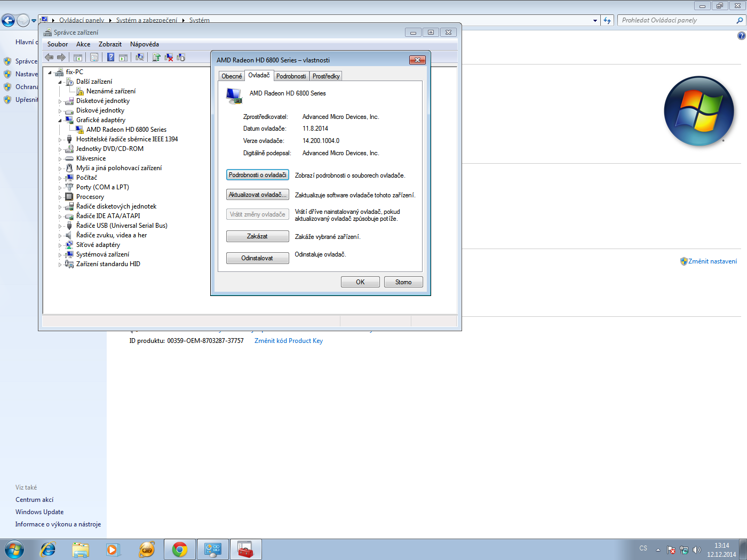
Task: Click the blue help icon in Control Panel window
Action: pos(741,36)
